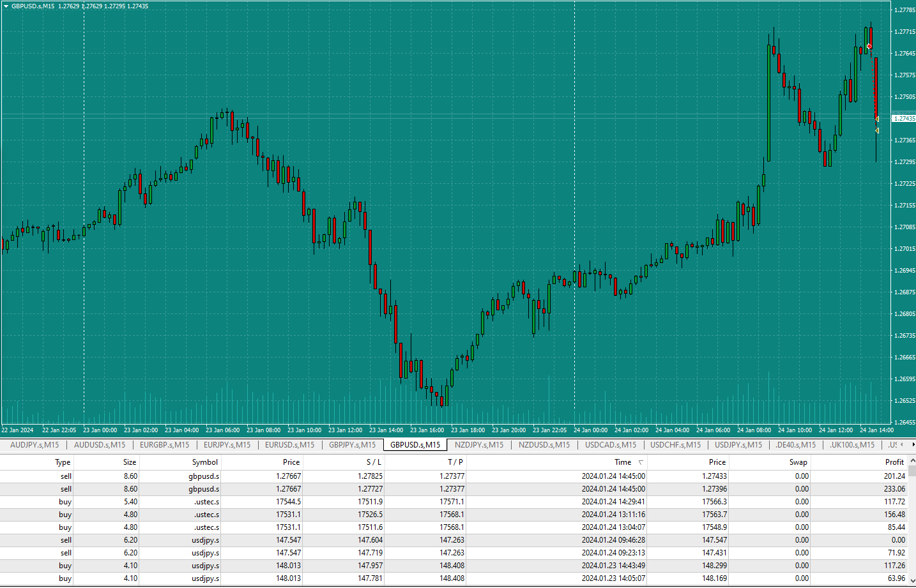Sort trades by the Profit column header

click(x=859, y=462)
